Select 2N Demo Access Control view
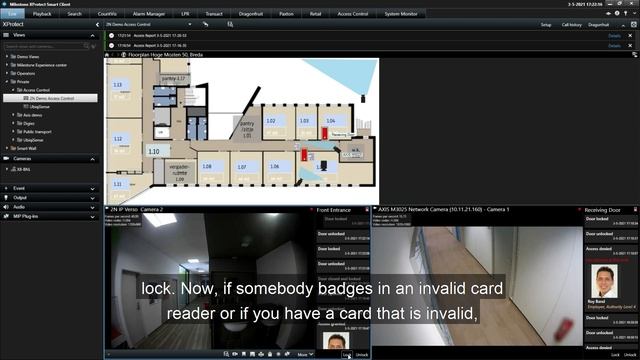This screenshot has width=640, height=360. point(50,98)
